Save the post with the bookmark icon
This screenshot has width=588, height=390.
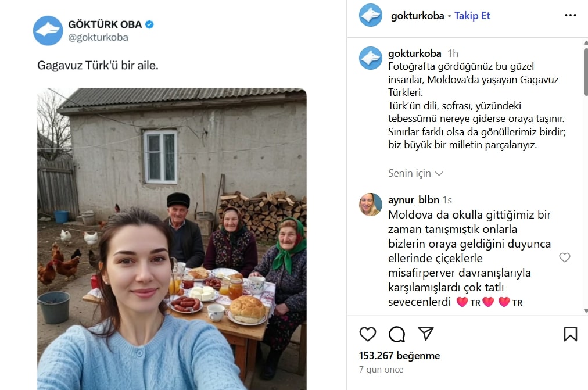tap(571, 334)
